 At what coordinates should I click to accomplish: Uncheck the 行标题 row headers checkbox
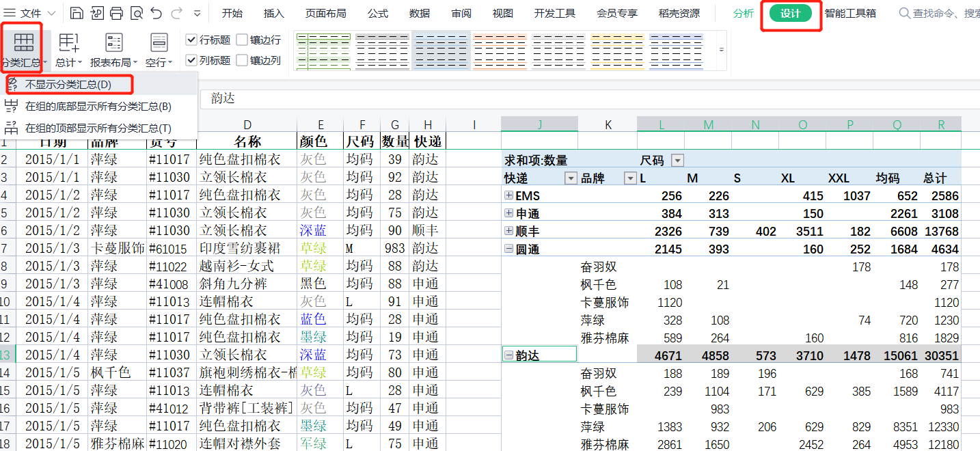[192, 40]
